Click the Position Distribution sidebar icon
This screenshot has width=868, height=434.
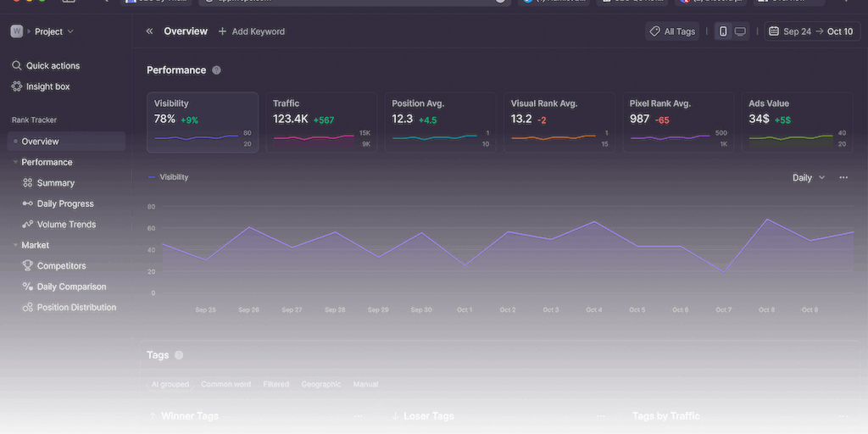pos(28,308)
